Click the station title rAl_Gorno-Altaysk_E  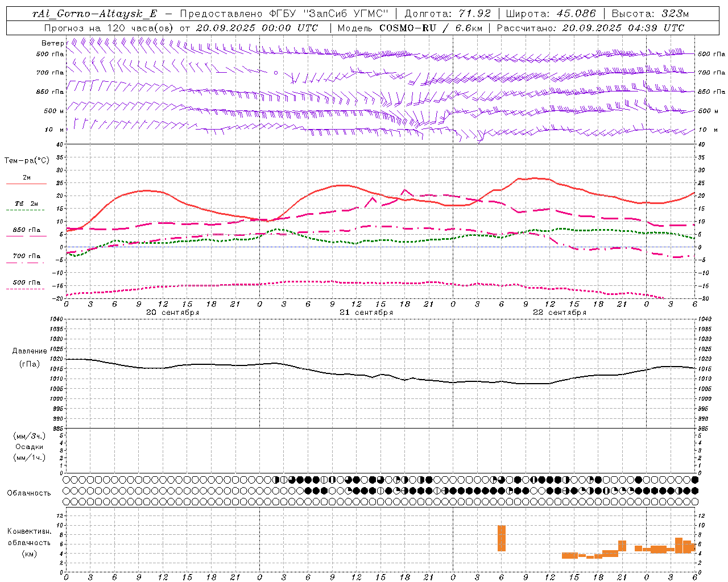[x=94, y=14]
